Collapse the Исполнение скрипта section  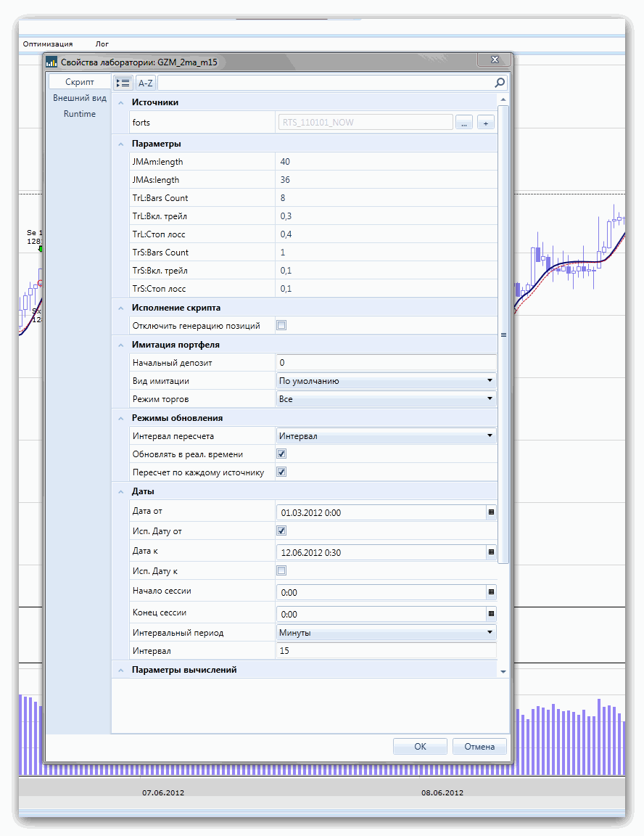click(x=121, y=308)
